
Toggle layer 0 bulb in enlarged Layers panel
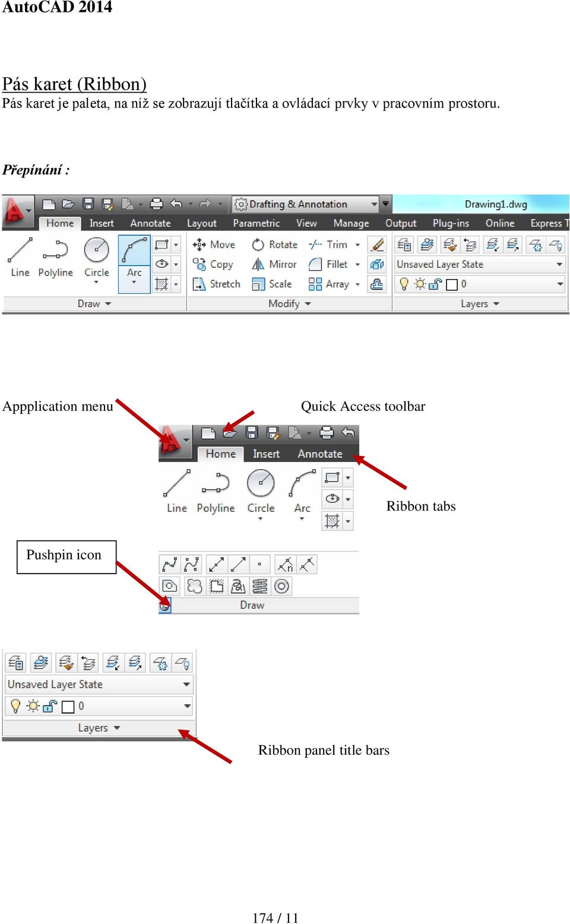[x=15, y=706]
